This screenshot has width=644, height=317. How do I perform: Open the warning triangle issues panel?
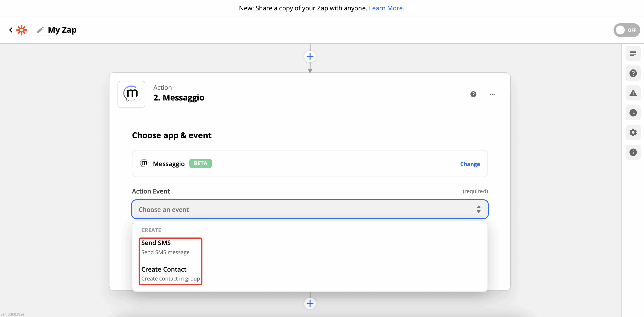coord(633,93)
